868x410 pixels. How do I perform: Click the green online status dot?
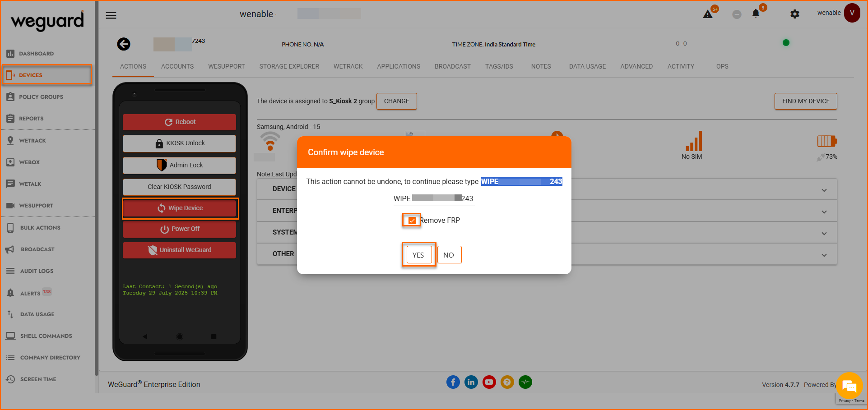pyautogui.click(x=786, y=43)
